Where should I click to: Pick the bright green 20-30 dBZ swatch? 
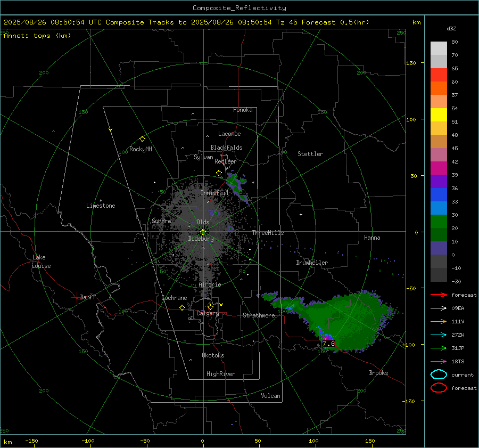coord(439,222)
